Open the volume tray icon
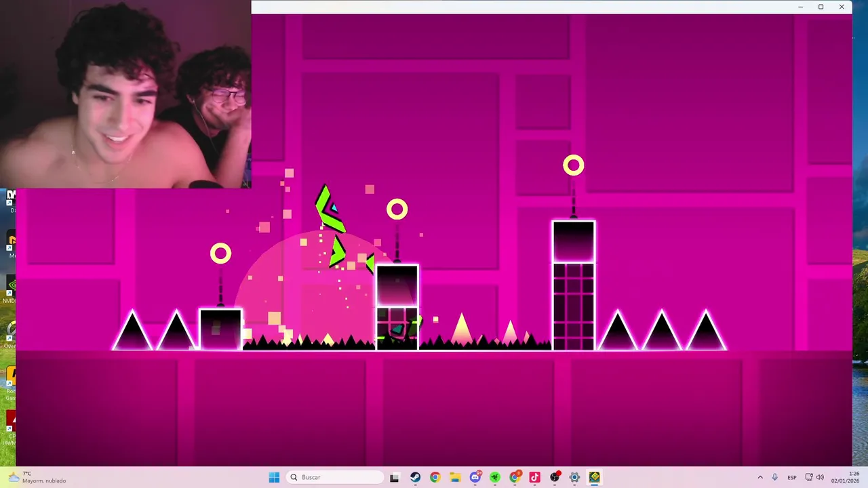This screenshot has height=488, width=868. 821,477
